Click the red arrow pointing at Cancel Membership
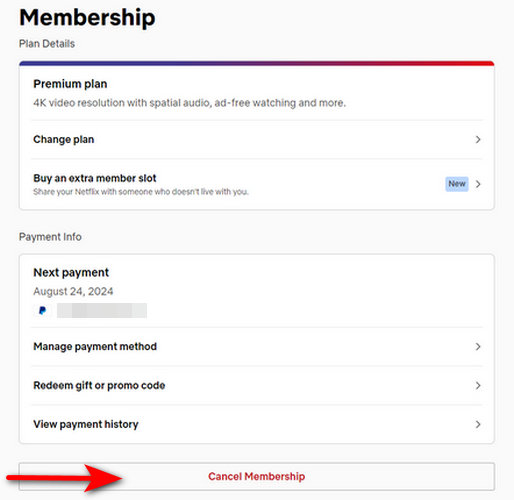 pos(65,478)
